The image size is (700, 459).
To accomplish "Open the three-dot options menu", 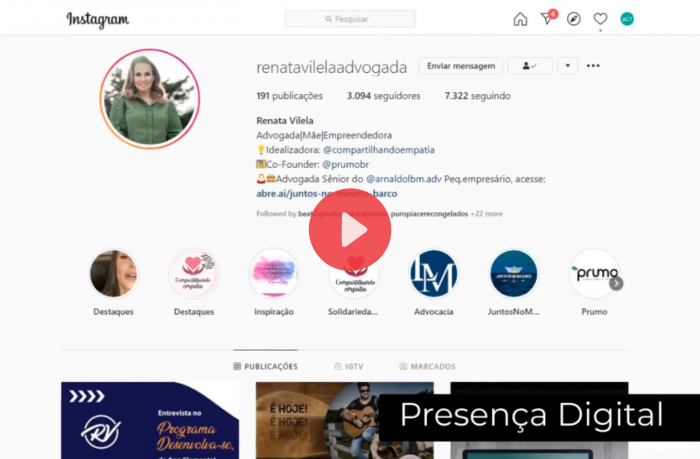I will point(593,66).
